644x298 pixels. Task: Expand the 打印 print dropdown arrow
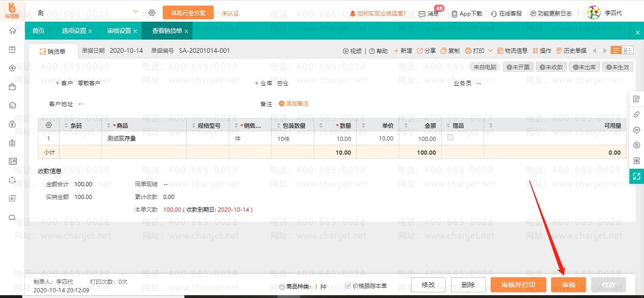pyautogui.click(x=490, y=51)
